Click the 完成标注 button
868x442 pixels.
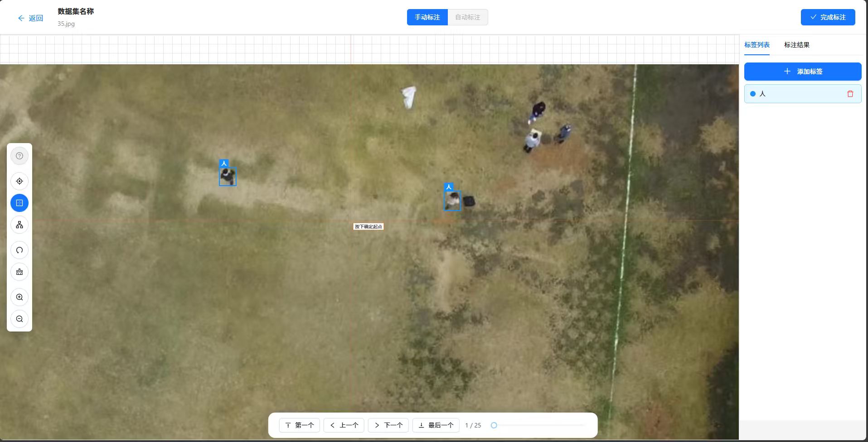(828, 17)
